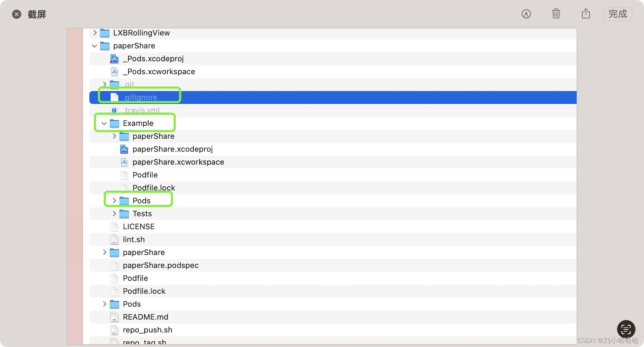Select lint.sh shell script icon

[x=114, y=239]
